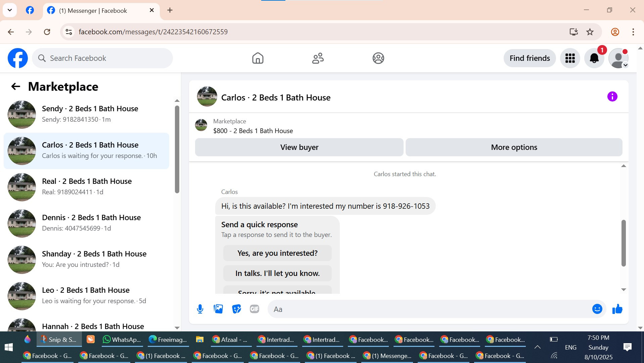Open the Dennis conversation
644x363 pixels.
point(86,223)
